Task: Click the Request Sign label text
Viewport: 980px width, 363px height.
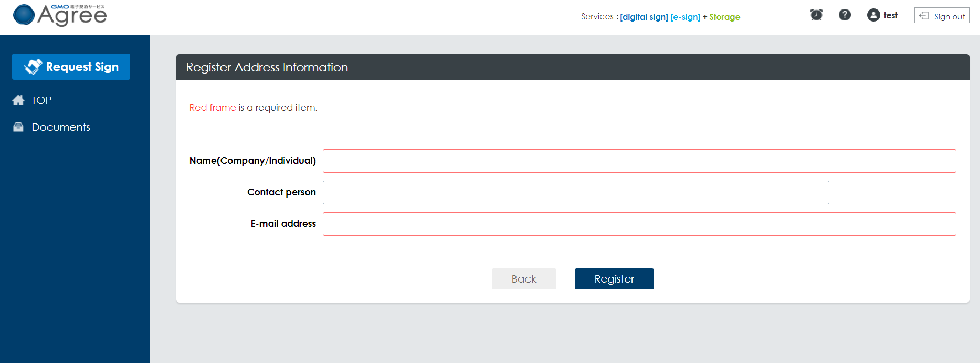Action: pos(82,67)
